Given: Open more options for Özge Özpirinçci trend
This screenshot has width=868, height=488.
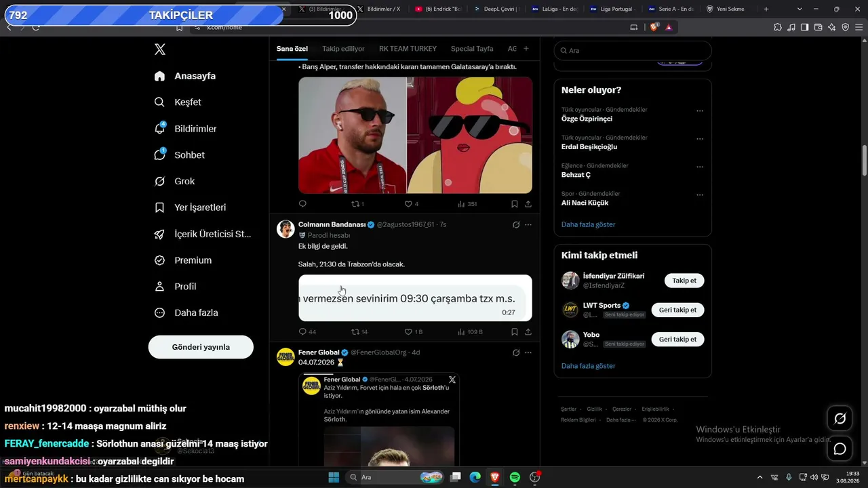Looking at the screenshot, I should (700, 110).
